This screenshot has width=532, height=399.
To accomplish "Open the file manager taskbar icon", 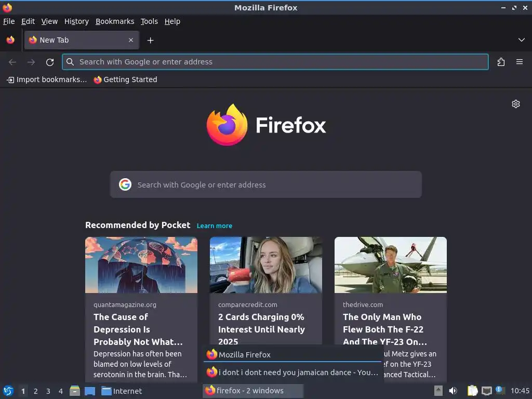I will click(x=75, y=391).
